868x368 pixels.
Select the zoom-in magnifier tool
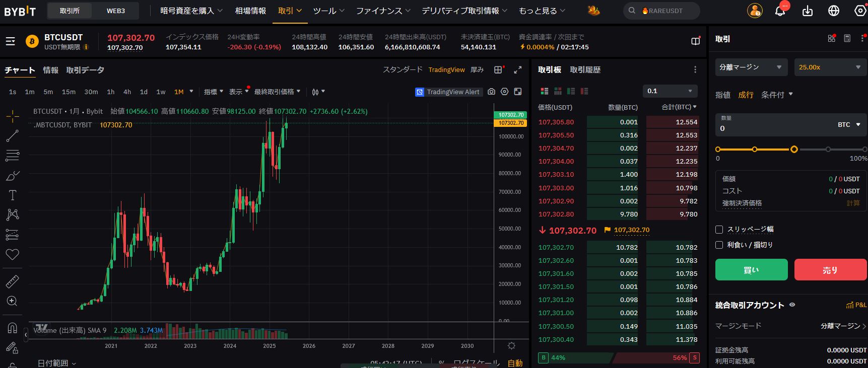(x=13, y=301)
